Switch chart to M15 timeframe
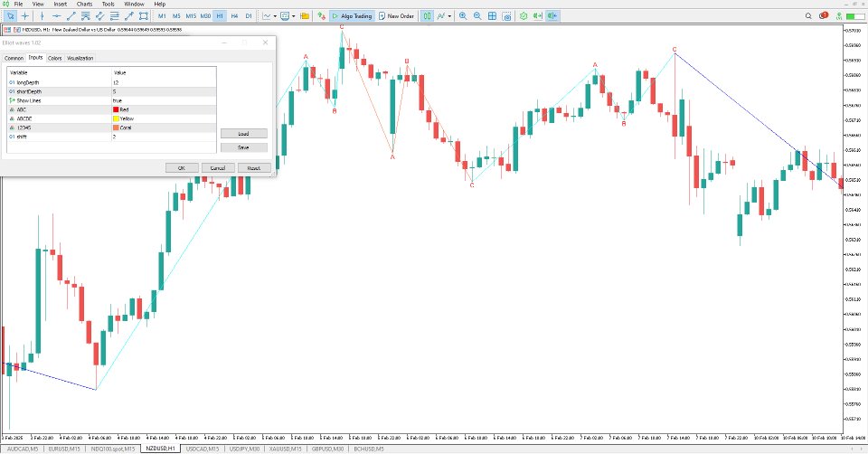This screenshot has height=454, width=868. (191, 16)
